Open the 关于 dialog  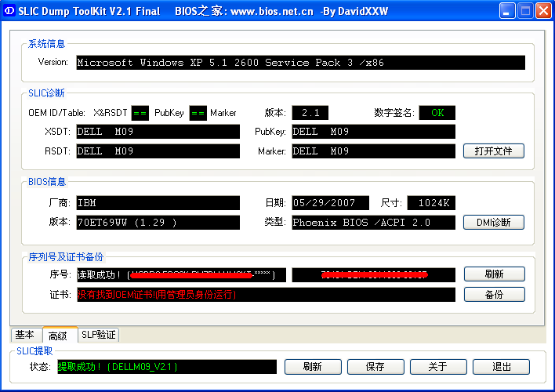438,367
